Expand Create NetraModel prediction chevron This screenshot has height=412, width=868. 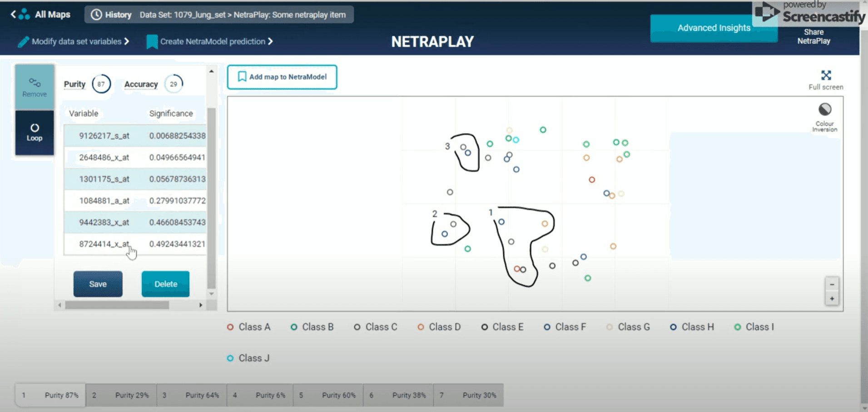click(x=270, y=41)
